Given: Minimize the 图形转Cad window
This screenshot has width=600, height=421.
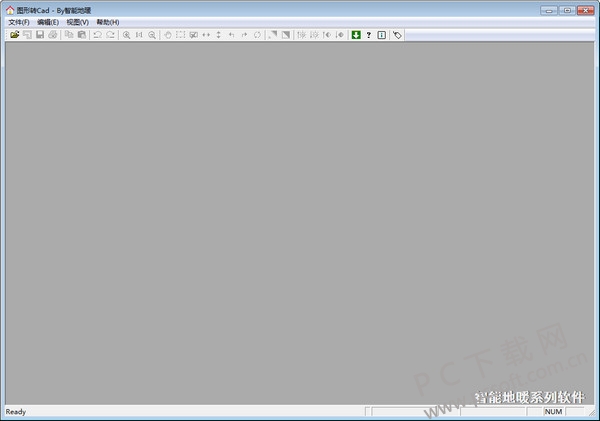Looking at the screenshot, I should click(x=549, y=10).
